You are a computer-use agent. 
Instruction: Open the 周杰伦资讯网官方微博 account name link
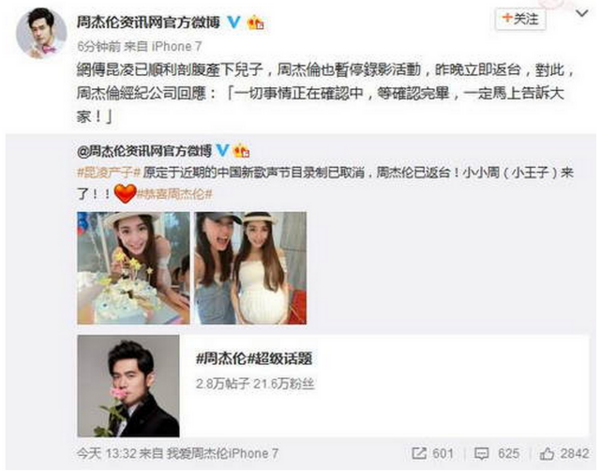point(148,22)
